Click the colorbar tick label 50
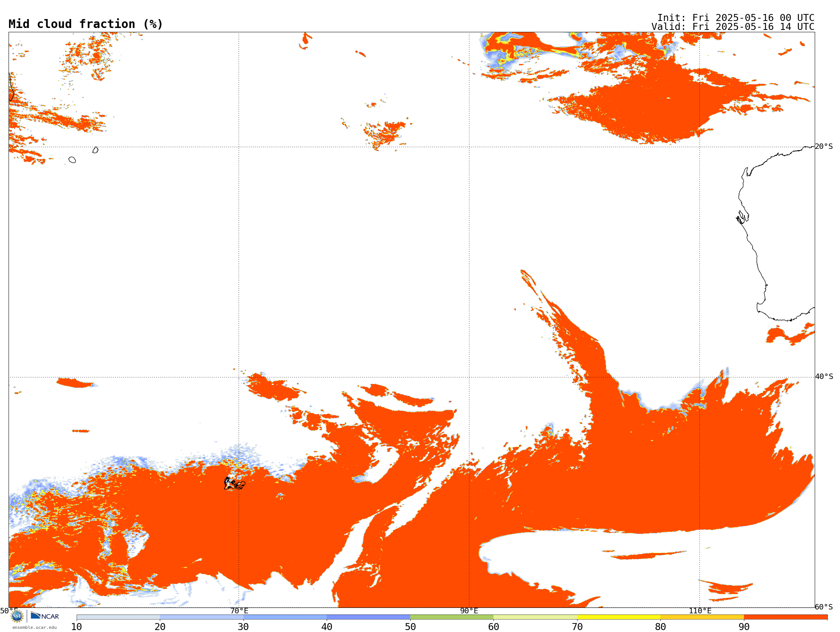840x632 pixels. (410, 627)
